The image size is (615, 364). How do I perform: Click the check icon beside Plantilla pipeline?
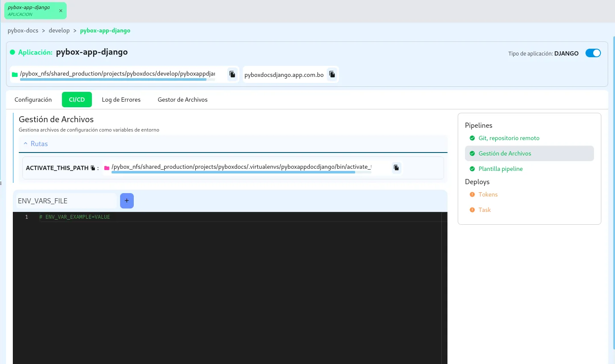(472, 169)
